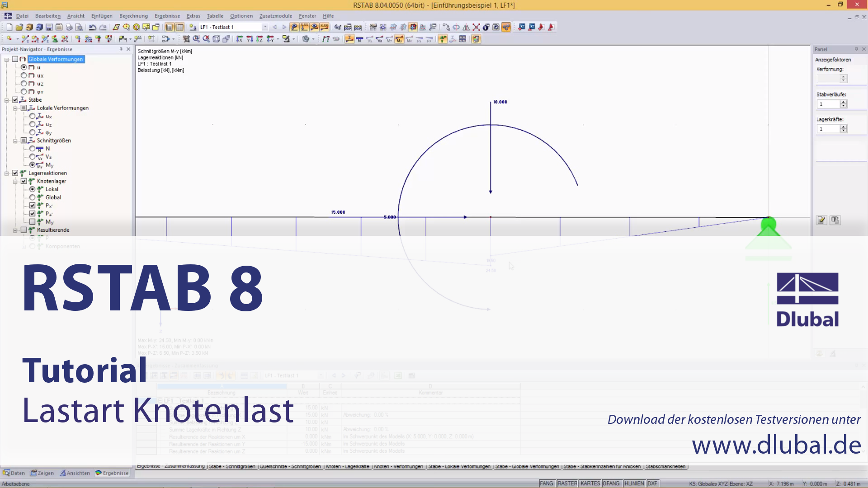This screenshot has width=868, height=488.
Task: Collapse the Stäbe tree node
Action: point(7,100)
